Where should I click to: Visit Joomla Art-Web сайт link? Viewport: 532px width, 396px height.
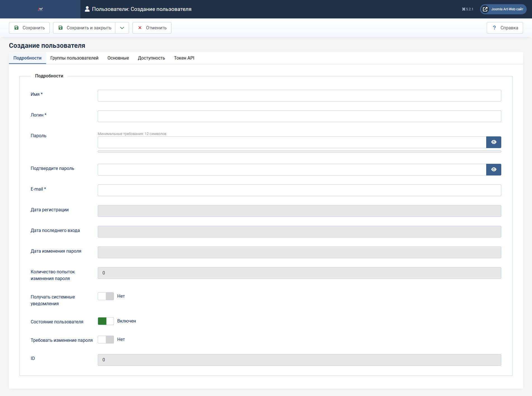pos(504,9)
